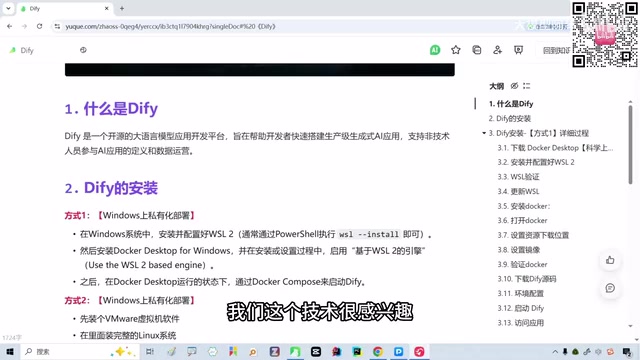Image resolution: width=640 pixels, height=360 pixels.
Task: Like the document with thumbs-up button
Action: (x=610, y=260)
